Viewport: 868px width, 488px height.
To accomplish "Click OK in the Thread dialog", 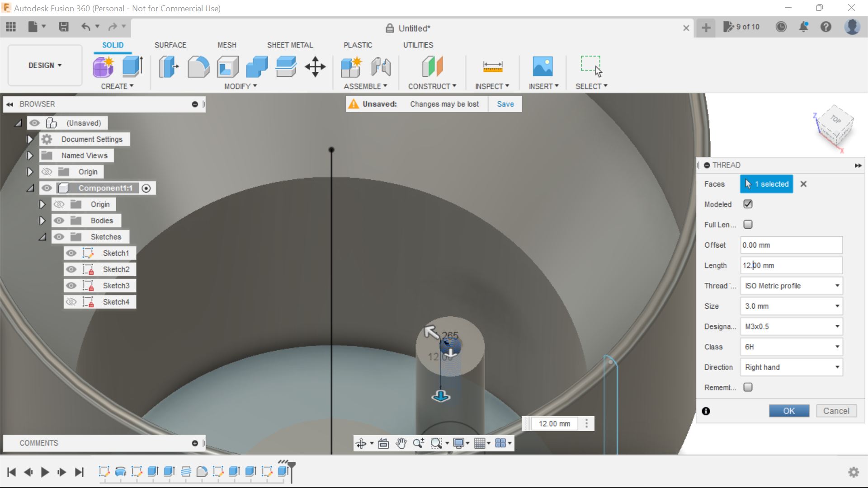I will click(x=789, y=411).
